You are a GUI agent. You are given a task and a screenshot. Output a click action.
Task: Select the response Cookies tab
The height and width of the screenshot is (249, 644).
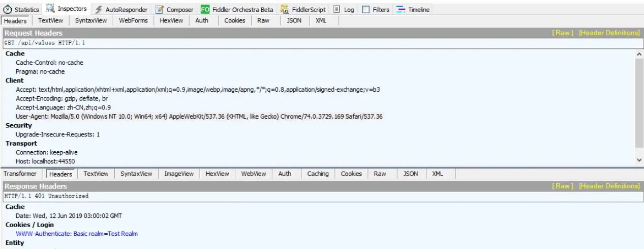pyautogui.click(x=351, y=174)
